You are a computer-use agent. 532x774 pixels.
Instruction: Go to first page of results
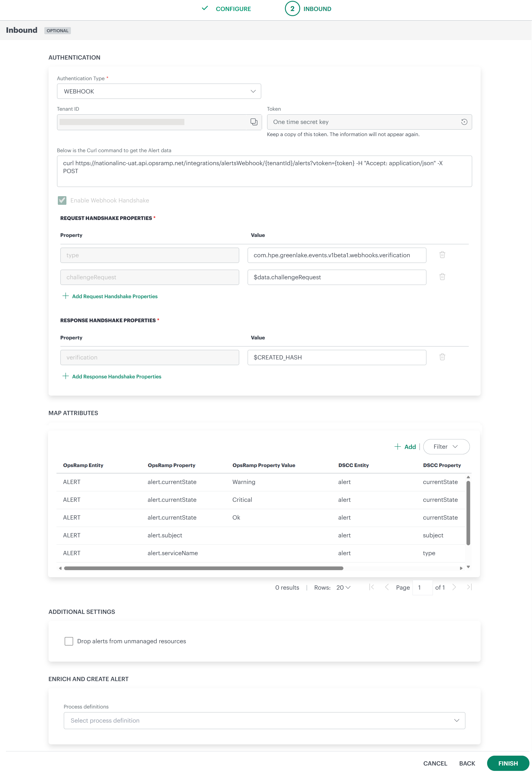tap(372, 587)
